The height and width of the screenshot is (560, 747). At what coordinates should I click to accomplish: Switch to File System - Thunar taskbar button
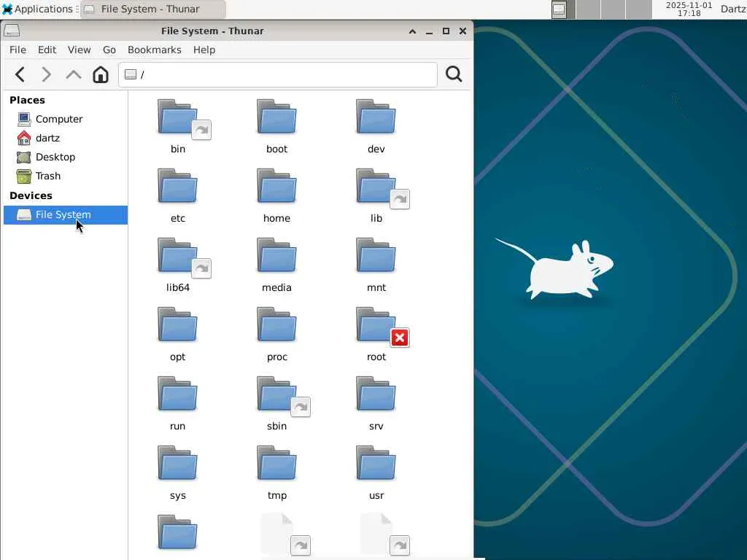coord(152,9)
